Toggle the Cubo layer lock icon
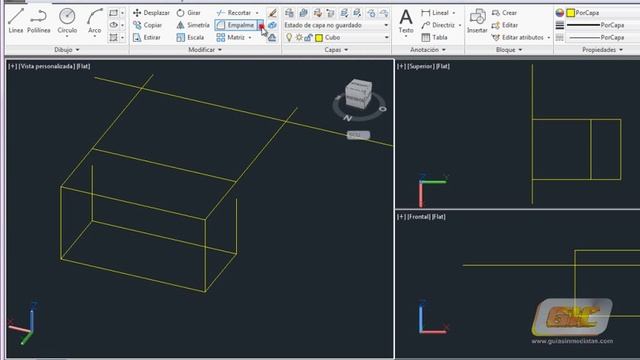 pyautogui.click(x=308, y=38)
